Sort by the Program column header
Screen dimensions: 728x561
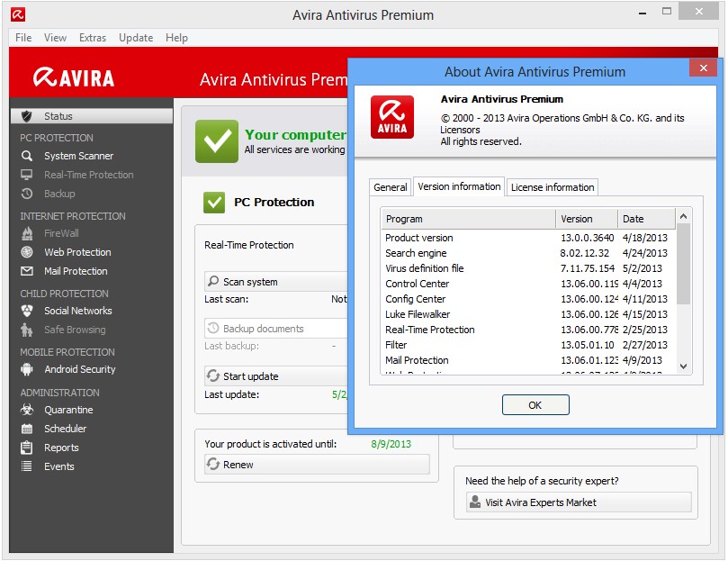pyautogui.click(x=469, y=219)
